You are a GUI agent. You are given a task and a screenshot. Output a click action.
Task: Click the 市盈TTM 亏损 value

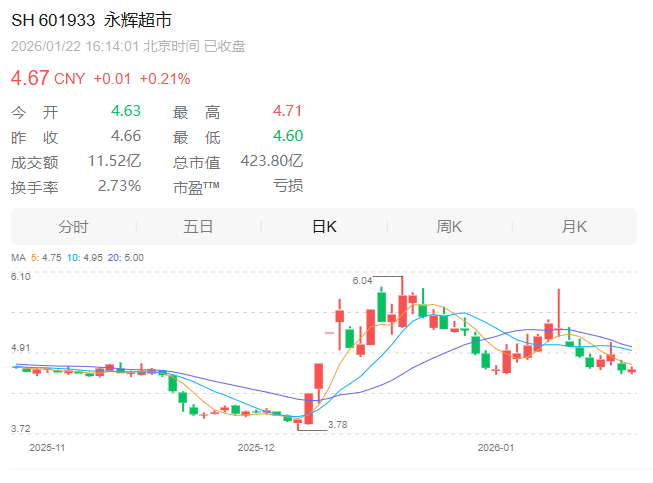287,186
